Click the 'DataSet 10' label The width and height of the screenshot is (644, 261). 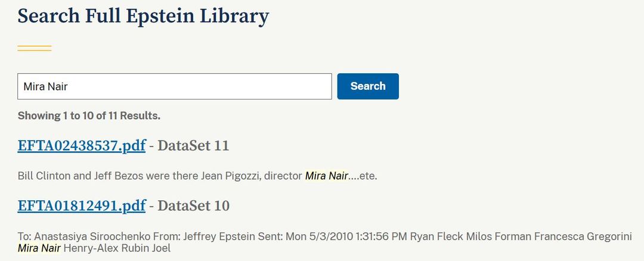pos(193,206)
